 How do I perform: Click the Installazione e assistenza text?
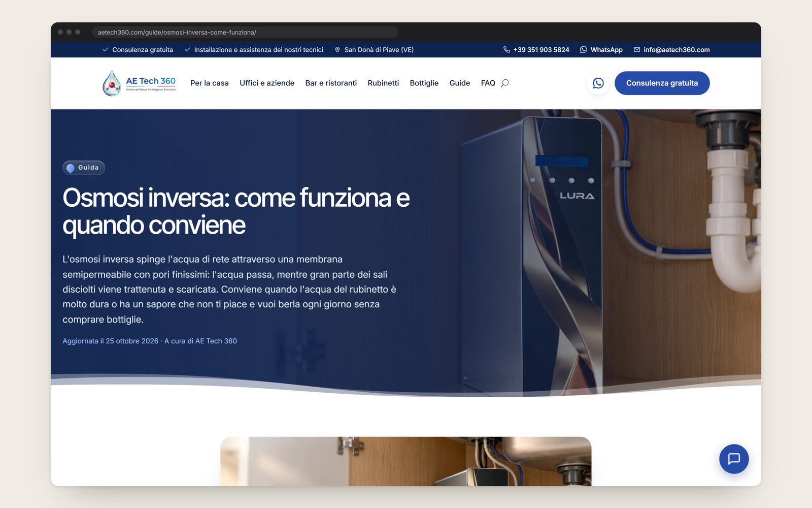click(259, 50)
